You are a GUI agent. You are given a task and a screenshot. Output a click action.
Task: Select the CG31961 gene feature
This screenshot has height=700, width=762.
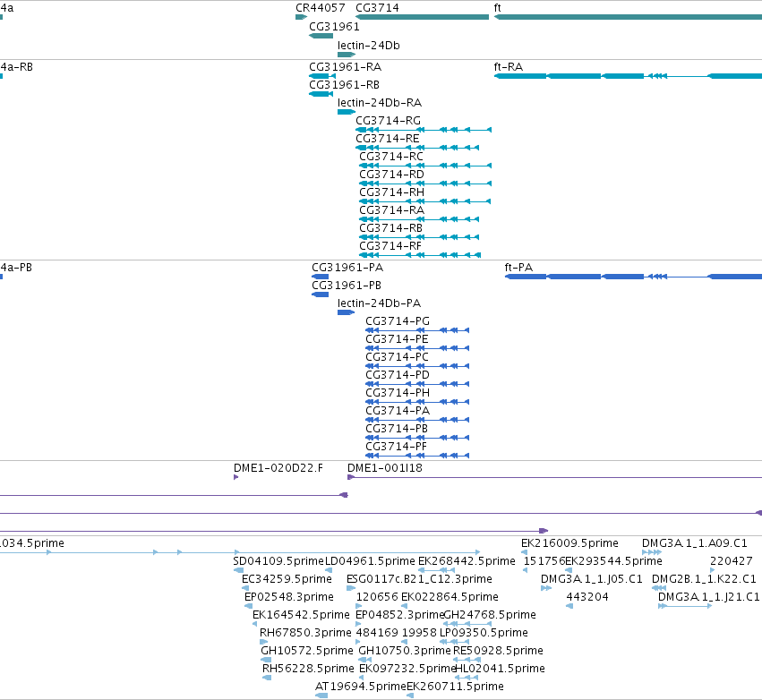pyautogui.click(x=321, y=36)
